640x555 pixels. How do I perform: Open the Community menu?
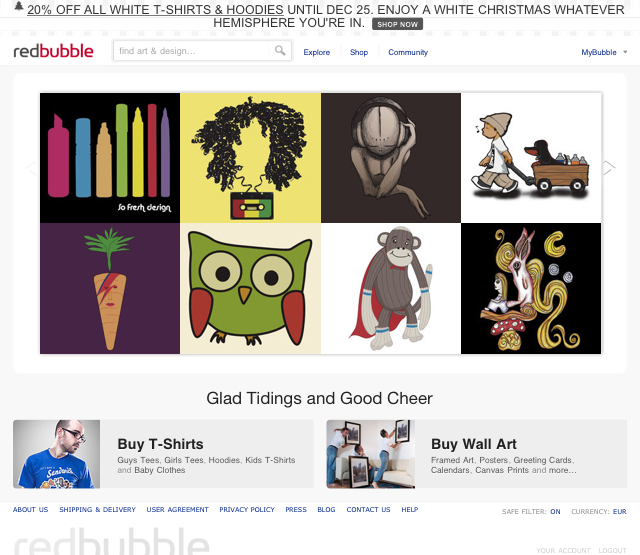pos(408,52)
